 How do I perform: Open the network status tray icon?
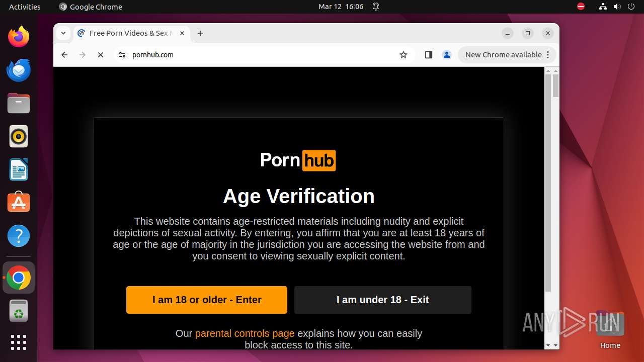point(603,7)
